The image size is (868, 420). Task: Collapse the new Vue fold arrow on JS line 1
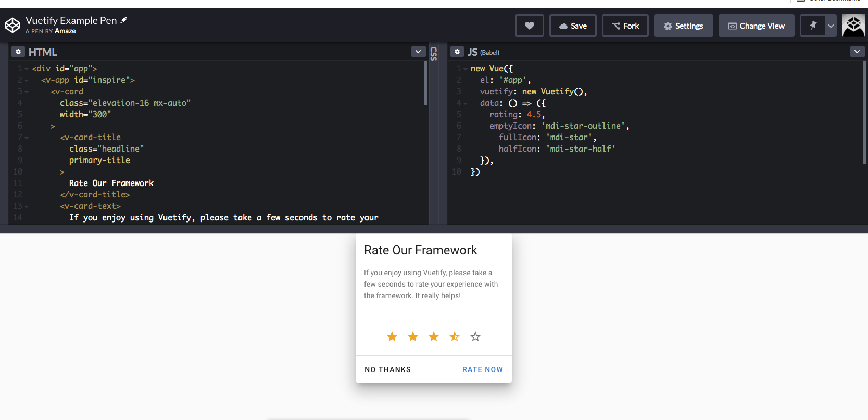466,69
